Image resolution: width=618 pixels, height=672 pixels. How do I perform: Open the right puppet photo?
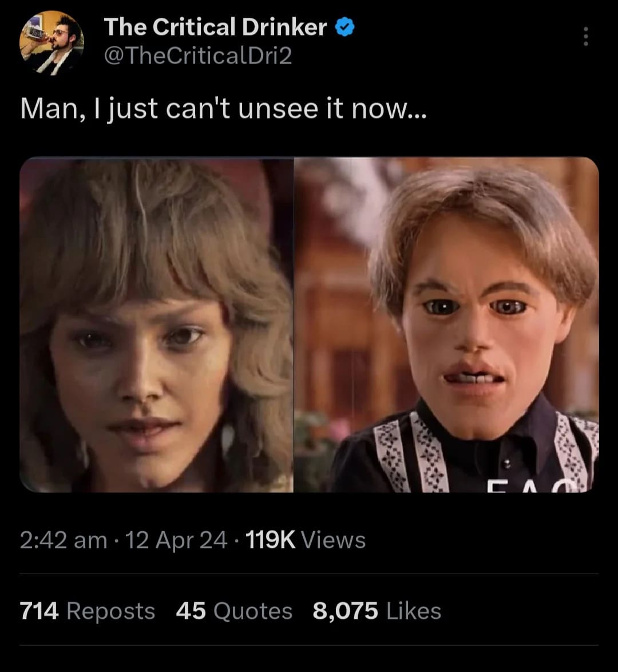[446, 325]
